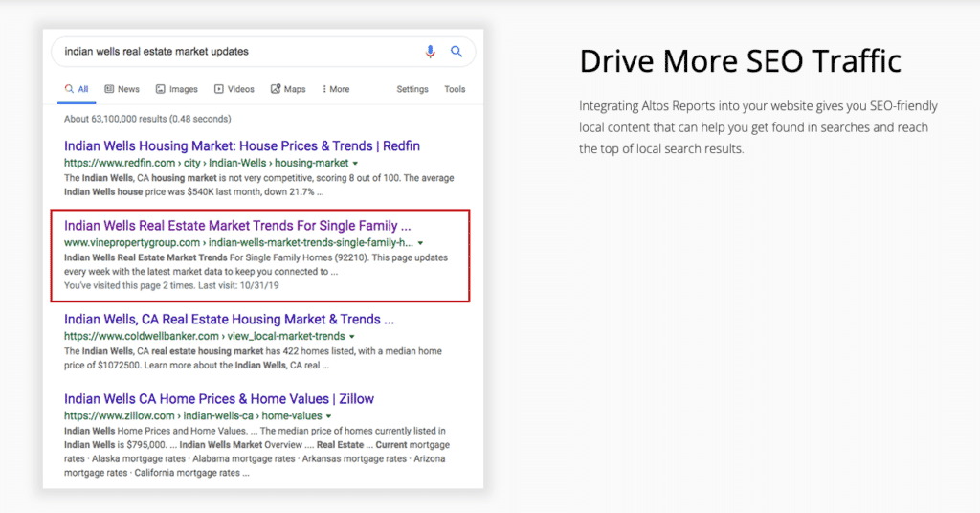This screenshot has width=980, height=513.
Task: Open search Settings
Action: (412, 89)
